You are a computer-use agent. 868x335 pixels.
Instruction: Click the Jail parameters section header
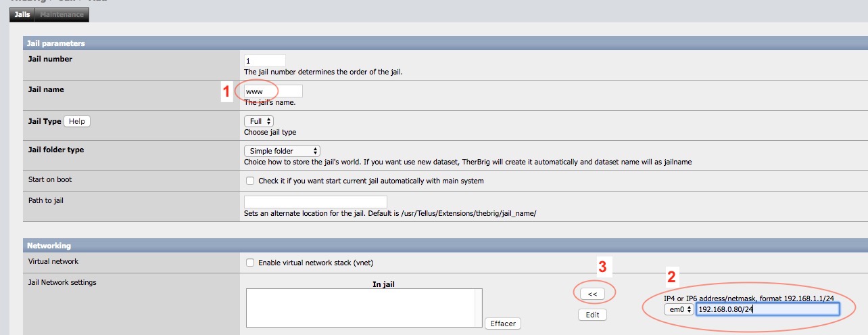click(56, 43)
